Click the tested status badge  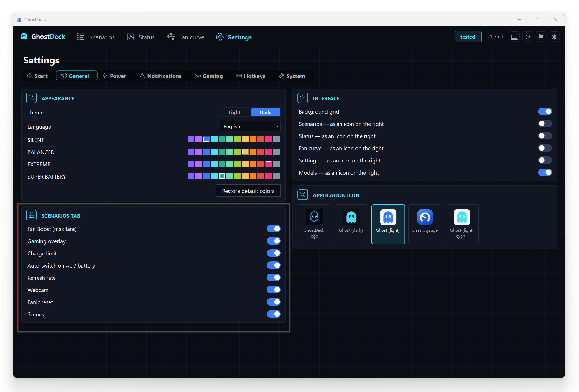pyautogui.click(x=468, y=37)
